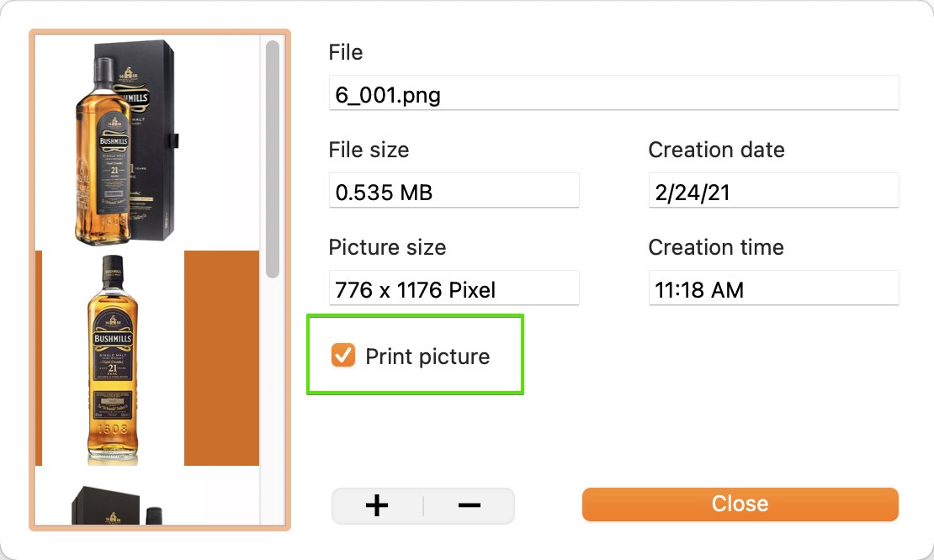This screenshot has width=934, height=560.
Task: Select the first whiskey bottle with box thumbnail
Action: coord(126,142)
